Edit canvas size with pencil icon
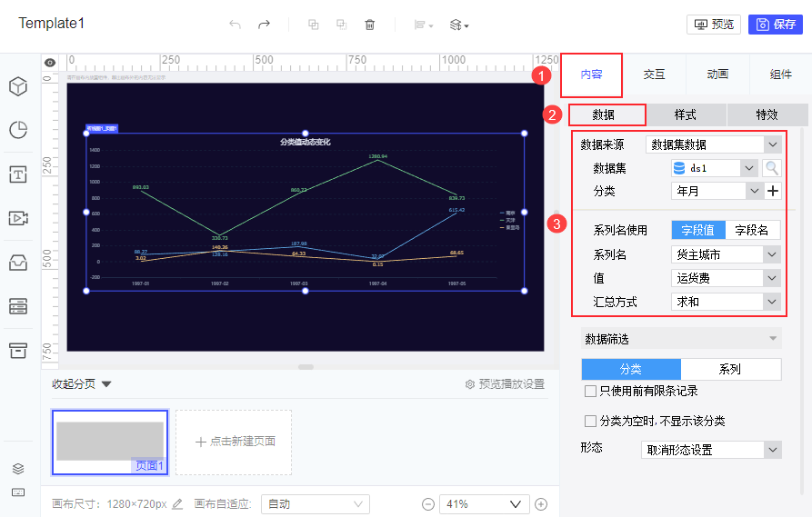The height and width of the screenshot is (517, 812). click(177, 503)
